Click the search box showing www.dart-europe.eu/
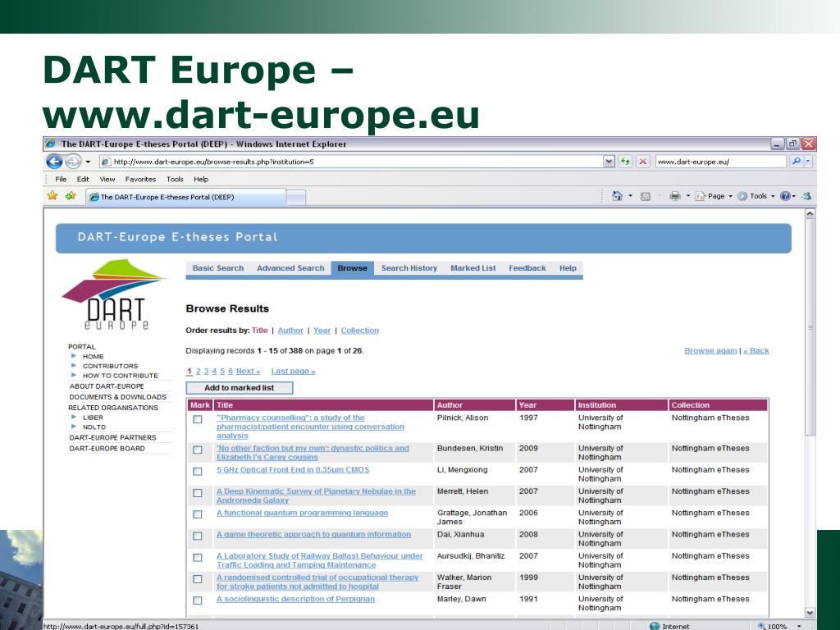The image size is (840, 630). pyautogui.click(x=720, y=162)
